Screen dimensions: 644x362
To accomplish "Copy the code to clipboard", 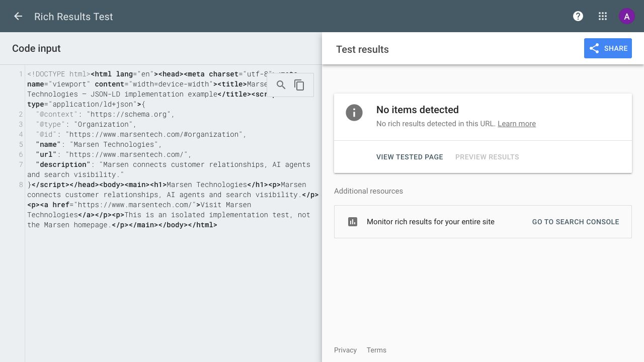I will [x=299, y=85].
